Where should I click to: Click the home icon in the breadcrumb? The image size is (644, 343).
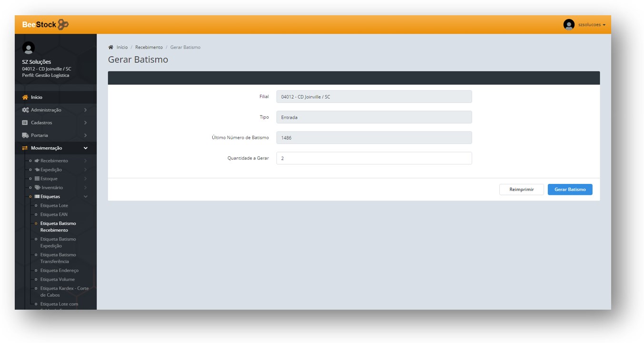coord(111,47)
